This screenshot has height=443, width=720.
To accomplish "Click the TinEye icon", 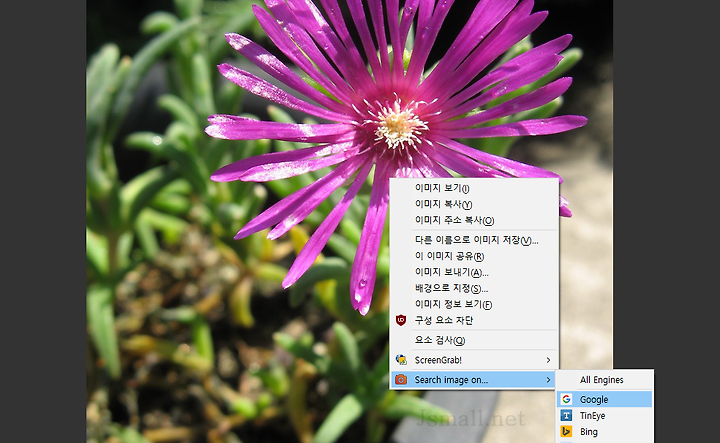I will (x=566, y=415).
